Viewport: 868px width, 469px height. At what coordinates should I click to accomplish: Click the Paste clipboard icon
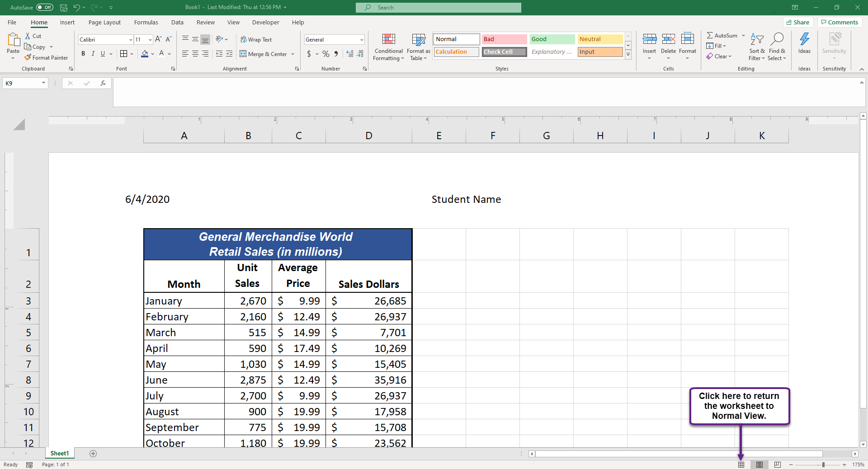pyautogui.click(x=13, y=40)
